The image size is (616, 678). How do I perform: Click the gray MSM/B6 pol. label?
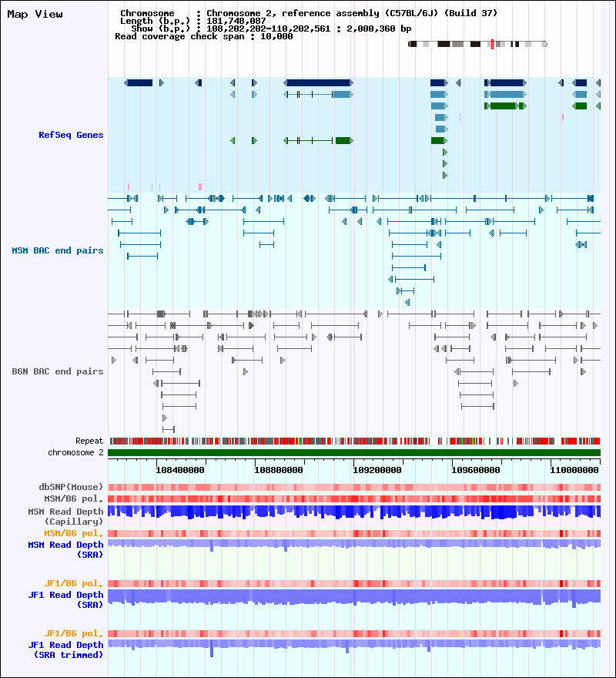(x=73, y=498)
